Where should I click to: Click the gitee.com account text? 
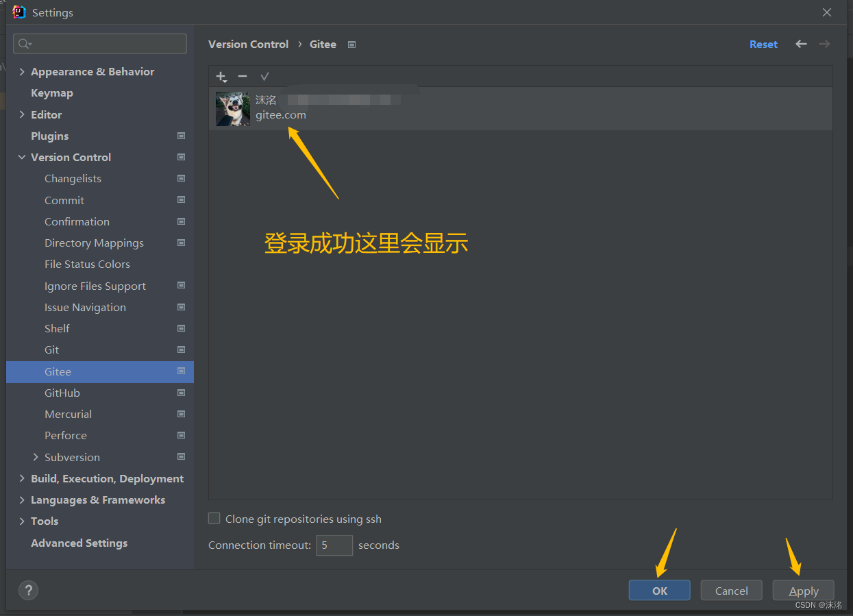point(281,115)
